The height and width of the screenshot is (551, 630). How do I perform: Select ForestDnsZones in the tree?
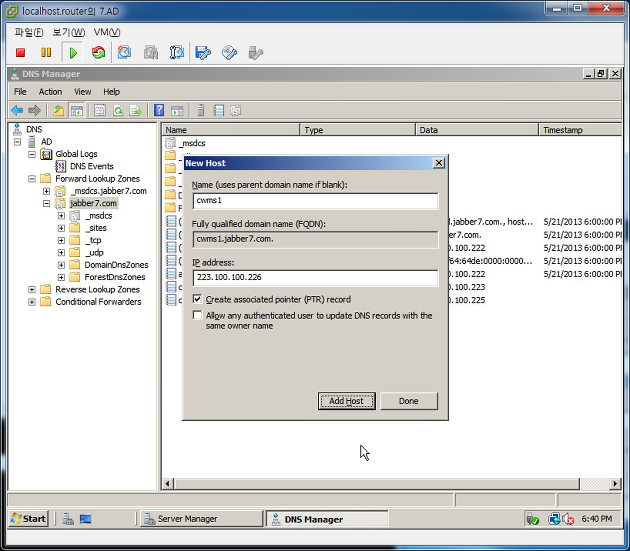click(115, 277)
